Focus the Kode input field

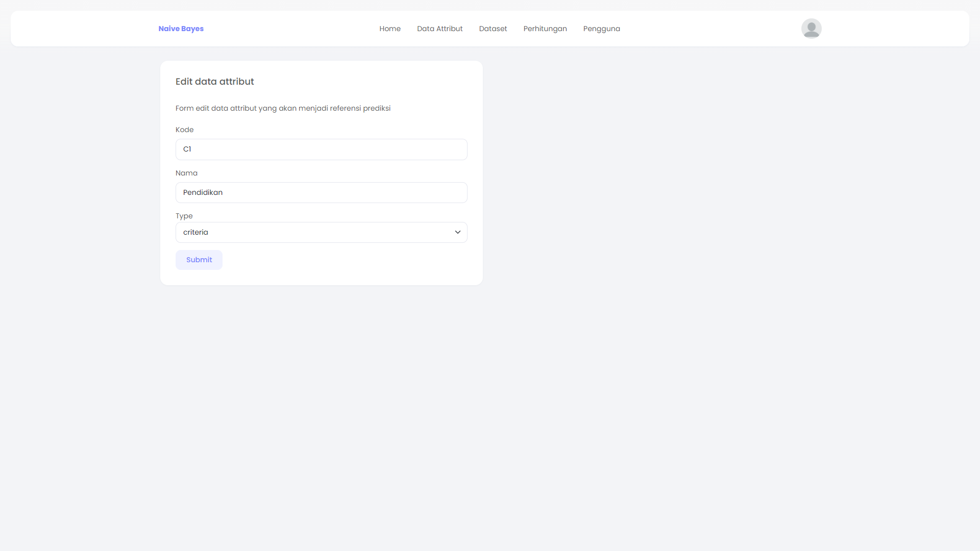click(x=322, y=149)
